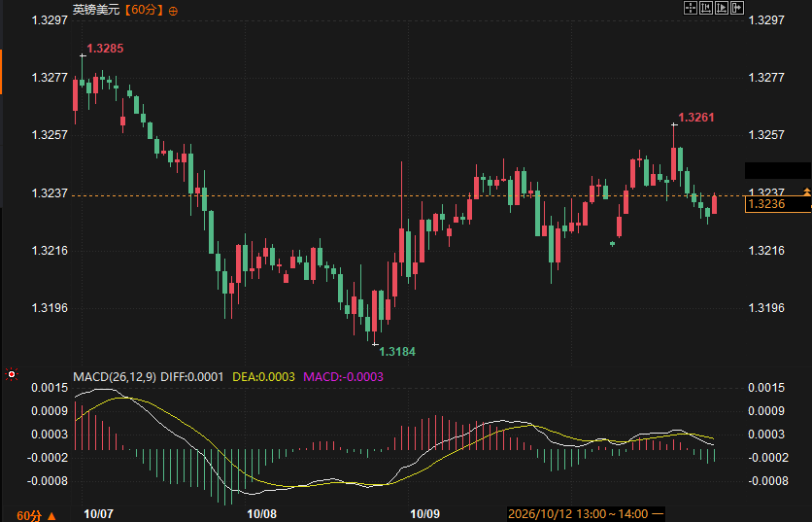Click the peak marker label 1.3261

(696, 118)
